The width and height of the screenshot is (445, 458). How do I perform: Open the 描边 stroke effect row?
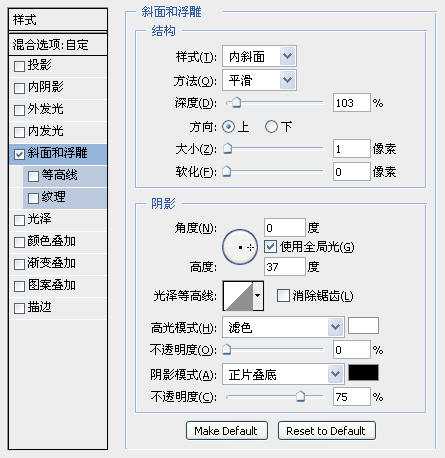58,308
